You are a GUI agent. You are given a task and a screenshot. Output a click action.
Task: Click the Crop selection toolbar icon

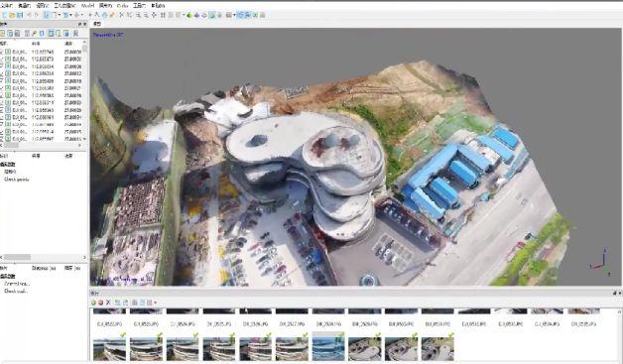pyautogui.click(x=130, y=15)
